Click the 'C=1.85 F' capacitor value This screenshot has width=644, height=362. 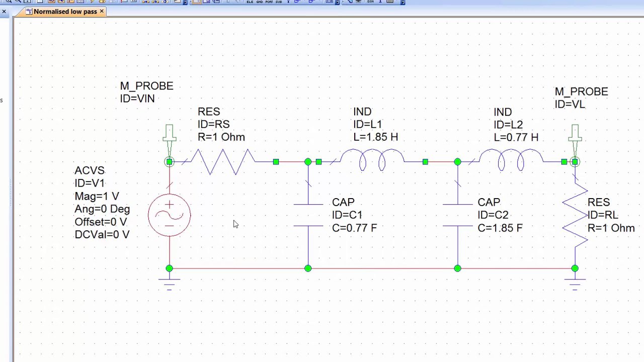(x=500, y=228)
